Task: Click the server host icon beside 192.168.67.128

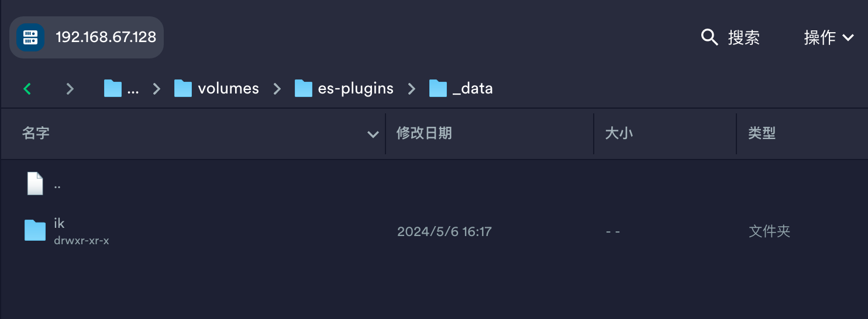Action: coord(30,37)
